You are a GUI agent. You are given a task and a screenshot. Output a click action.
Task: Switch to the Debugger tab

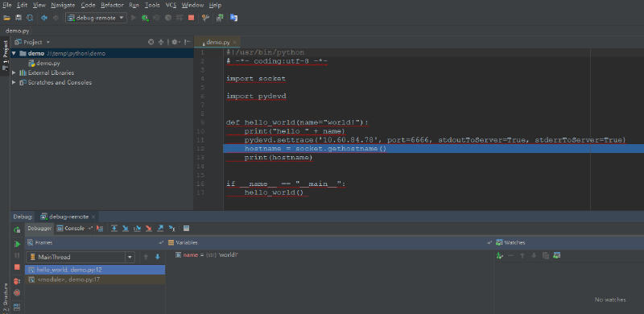pyautogui.click(x=39, y=229)
